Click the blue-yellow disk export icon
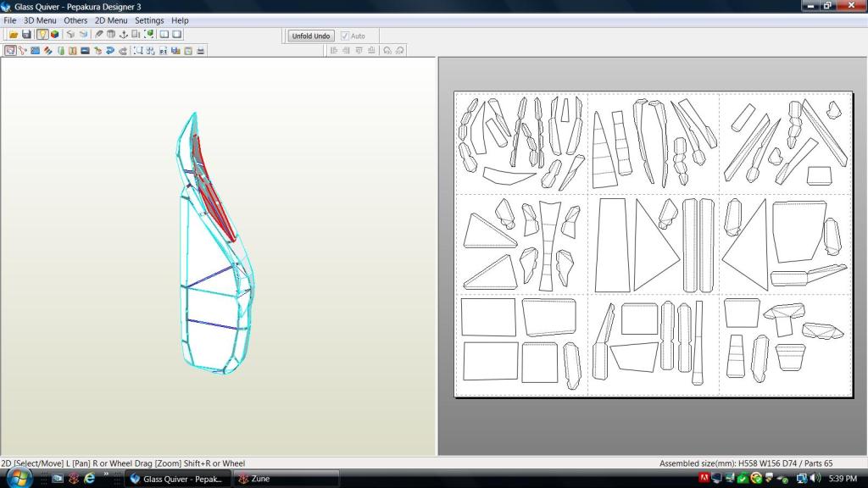Viewport: 868px width, 488px height. pyautogui.click(x=175, y=50)
